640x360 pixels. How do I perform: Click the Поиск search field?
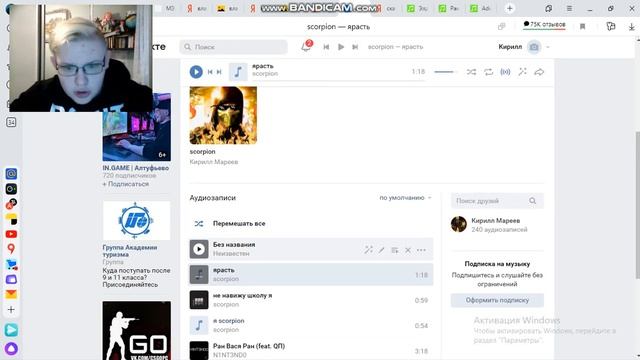[x=233, y=47]
